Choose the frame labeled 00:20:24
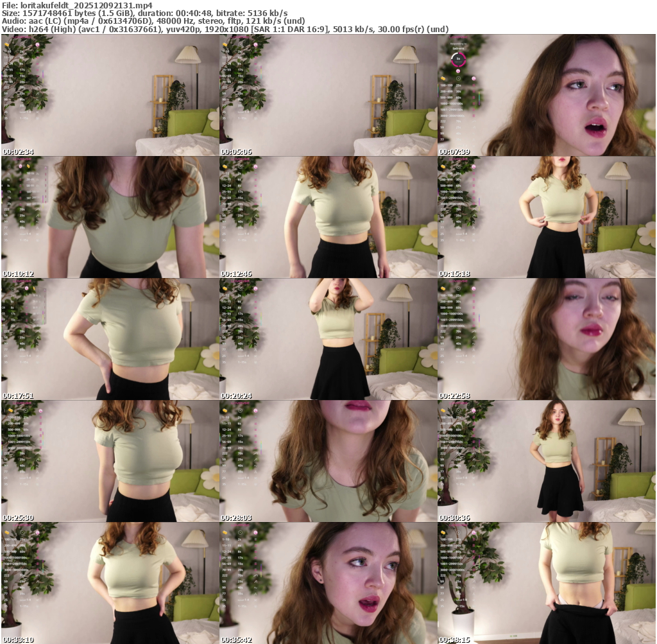 (x=328, y=339)
